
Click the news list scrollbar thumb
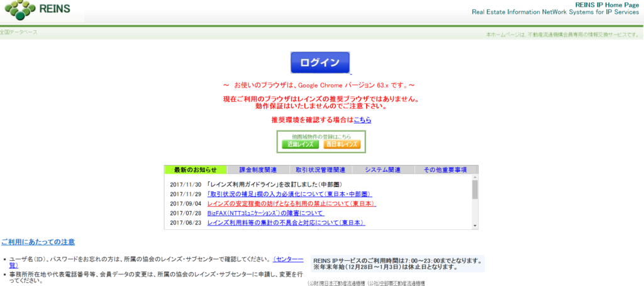pyautogui.click(x=475, y=189)
